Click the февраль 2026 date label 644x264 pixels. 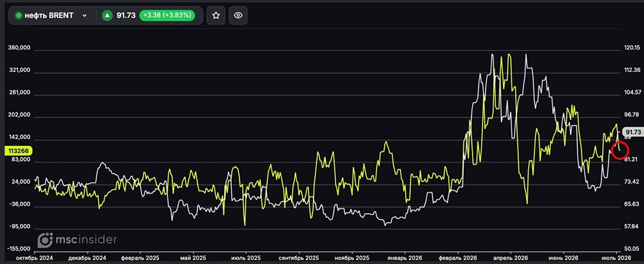(457, 258)
